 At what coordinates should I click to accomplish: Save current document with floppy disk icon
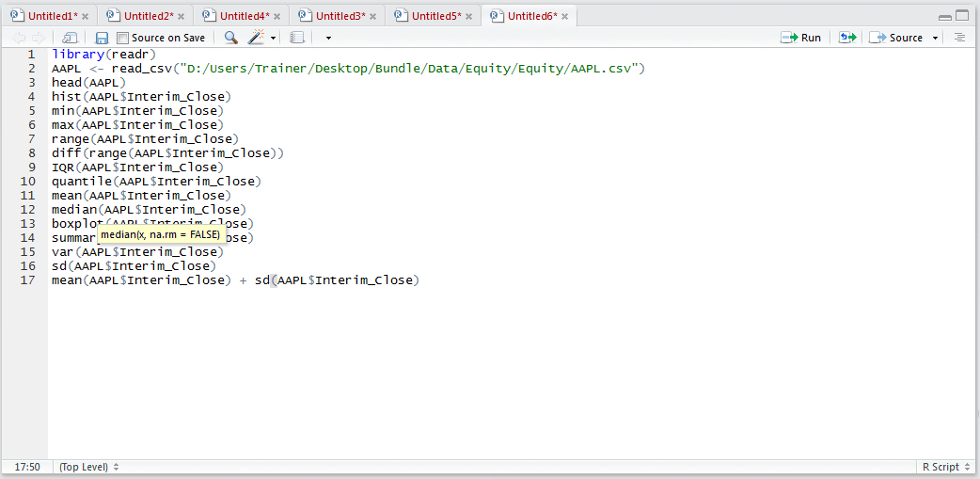[x=102, y=39]
